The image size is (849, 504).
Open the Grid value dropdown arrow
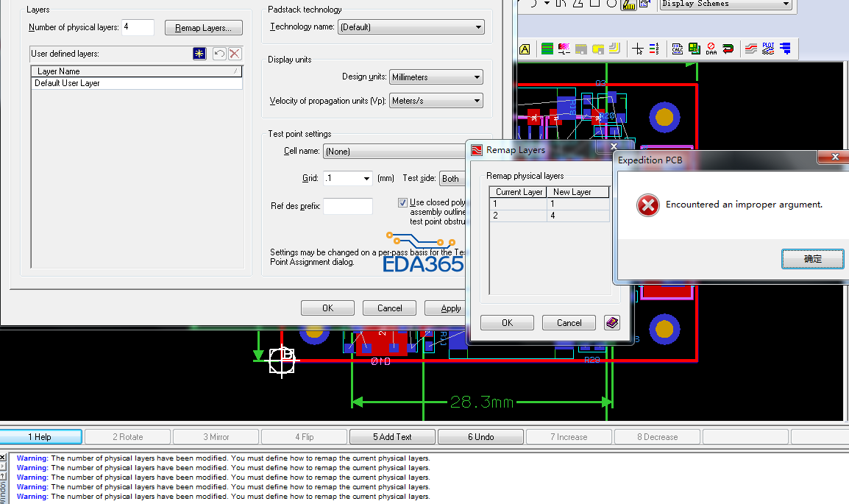(366, 178)
